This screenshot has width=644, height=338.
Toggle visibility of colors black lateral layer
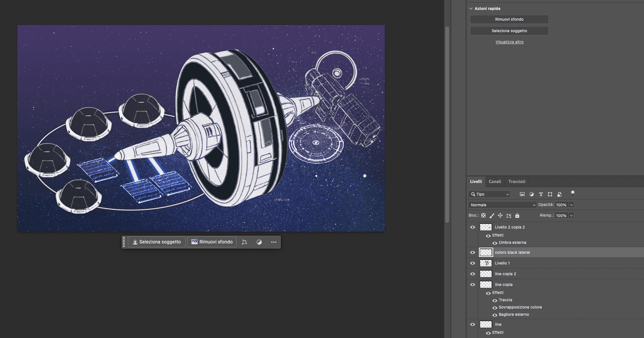pos(472,253)
